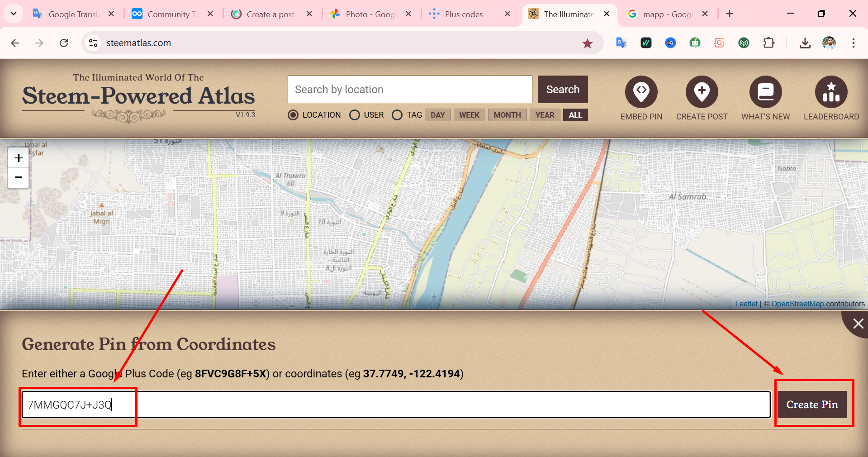The image size is (868, 457).
Task: Click the example coordinates 37.7749, -122.4194
Action: pyautogui.click(x=412, y=374)
